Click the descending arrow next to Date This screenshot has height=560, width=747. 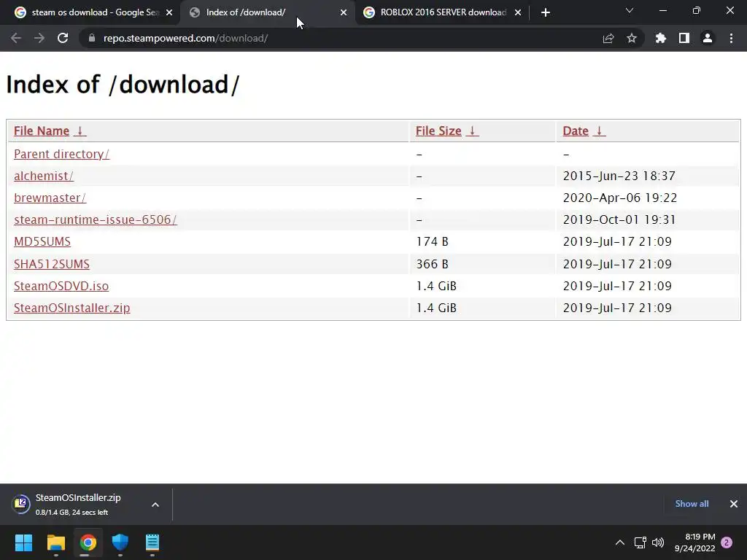pyautogui.click(x=600, y=131)
